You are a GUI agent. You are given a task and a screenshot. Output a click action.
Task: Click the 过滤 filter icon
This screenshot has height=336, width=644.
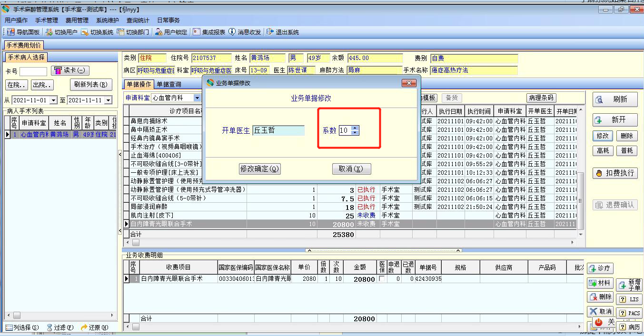60,327
